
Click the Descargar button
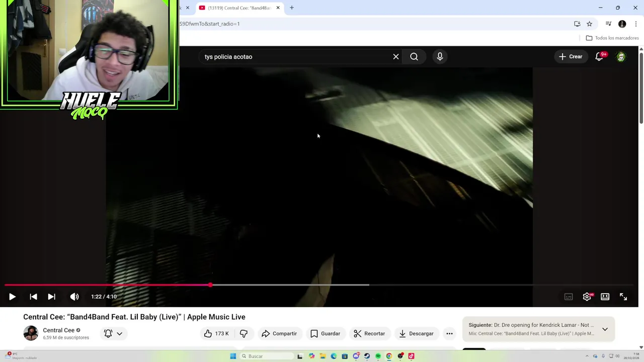[x=416, y=333]
